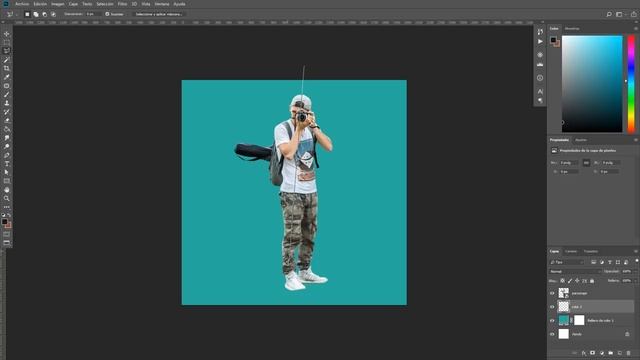This screenshot has height=360, width=640.
Task: Open the Relleno value dropdown
Action: [x=636, y=281]
